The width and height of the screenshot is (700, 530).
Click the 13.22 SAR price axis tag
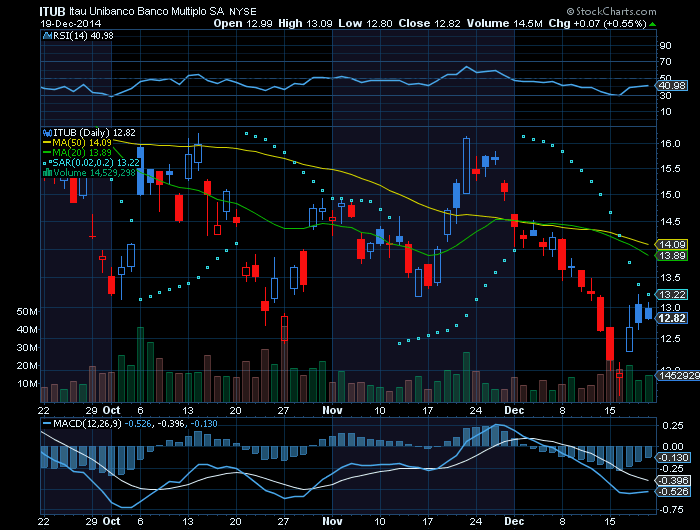click(x=672, y=295)
